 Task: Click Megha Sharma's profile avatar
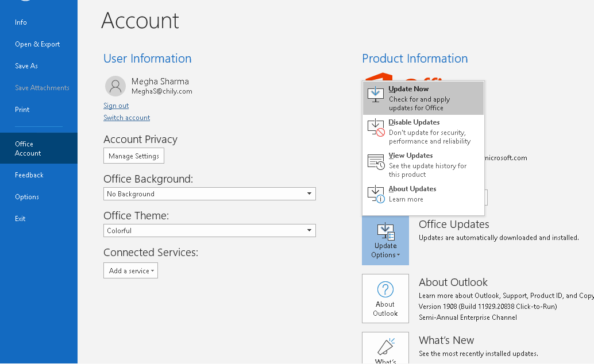click(115, 86)
